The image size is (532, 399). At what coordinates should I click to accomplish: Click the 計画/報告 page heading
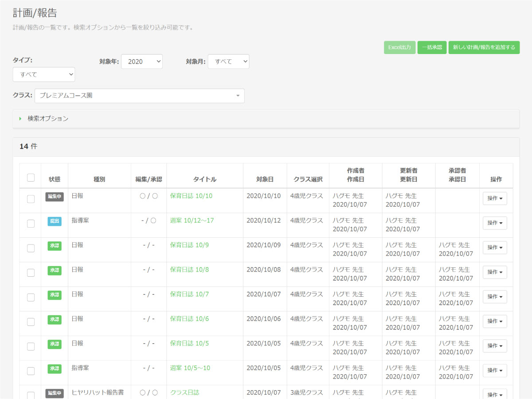35,13
